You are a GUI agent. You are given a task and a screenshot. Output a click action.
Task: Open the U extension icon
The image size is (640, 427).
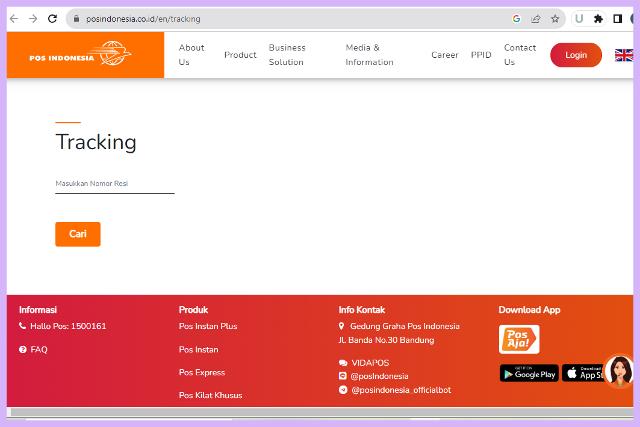click(x=579, y=19)
